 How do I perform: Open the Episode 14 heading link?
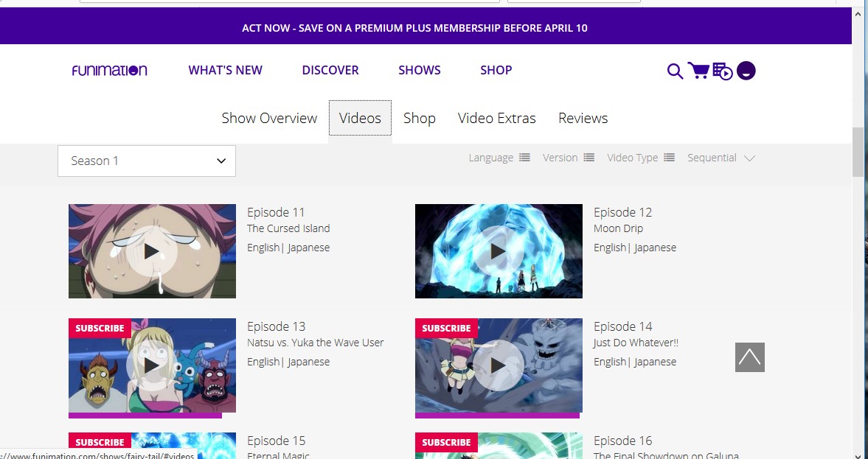(622, 326)
